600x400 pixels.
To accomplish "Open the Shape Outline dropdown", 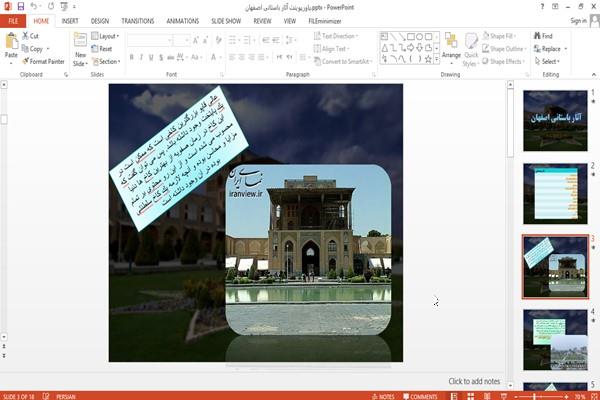I will (x=504, y=49).
